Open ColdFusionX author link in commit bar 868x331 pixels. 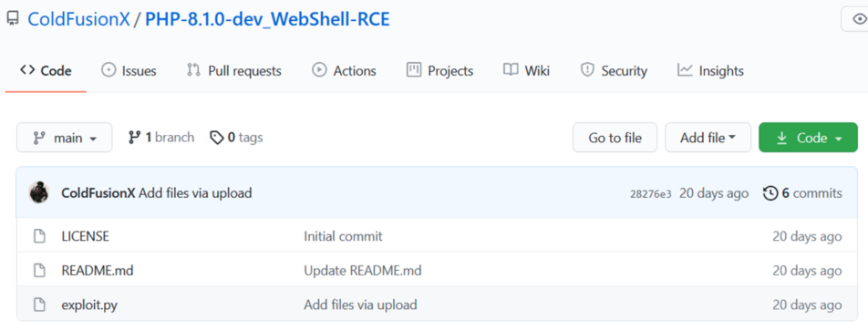tap(98, 193)
